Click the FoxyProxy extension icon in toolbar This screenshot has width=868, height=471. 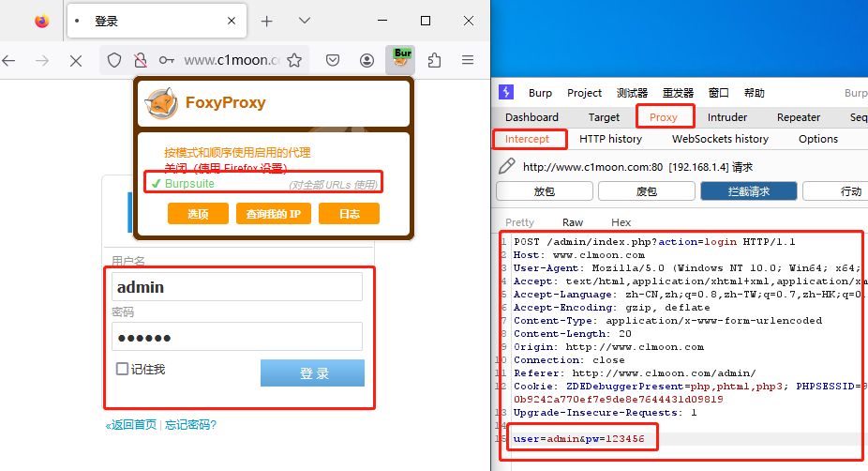(x=400, y=60)
